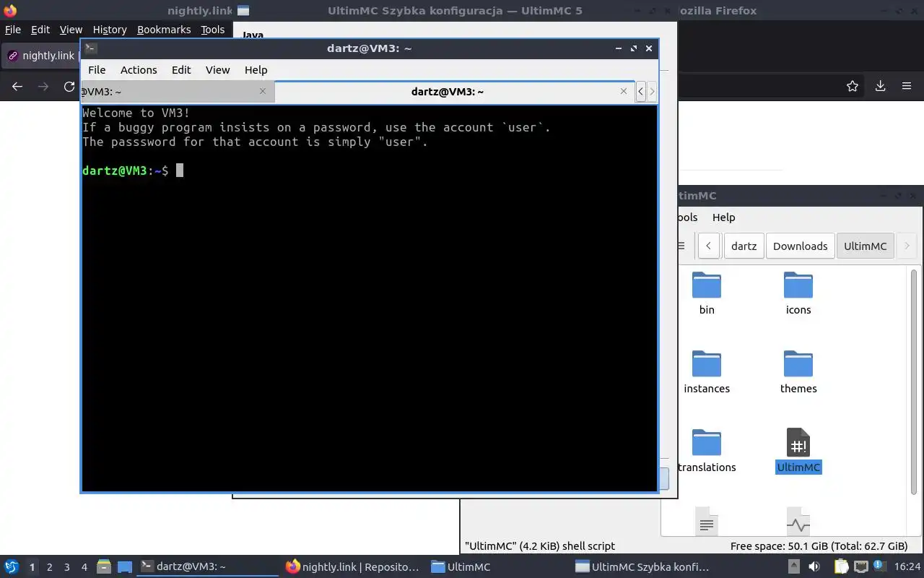Image resolution: width=924 pixels, height=578 pixels.
Task: Open the Firefox History menu
Action: (110, 30)
